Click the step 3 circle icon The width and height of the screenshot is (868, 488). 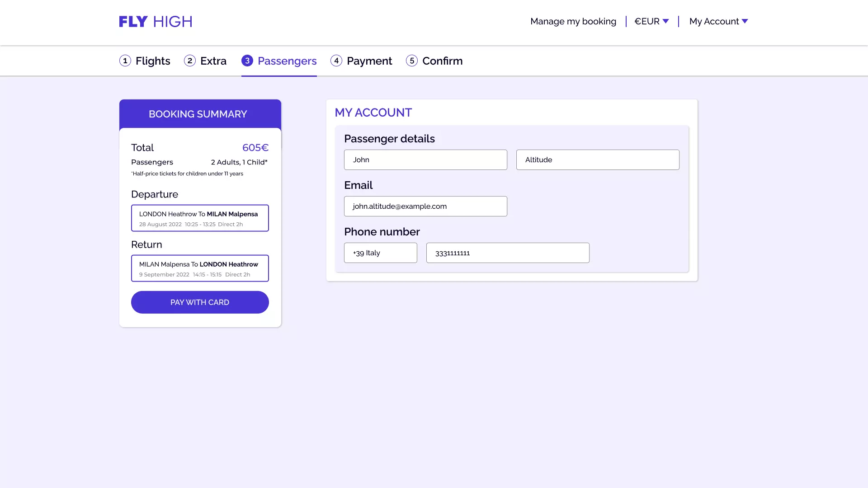point(247,61)
